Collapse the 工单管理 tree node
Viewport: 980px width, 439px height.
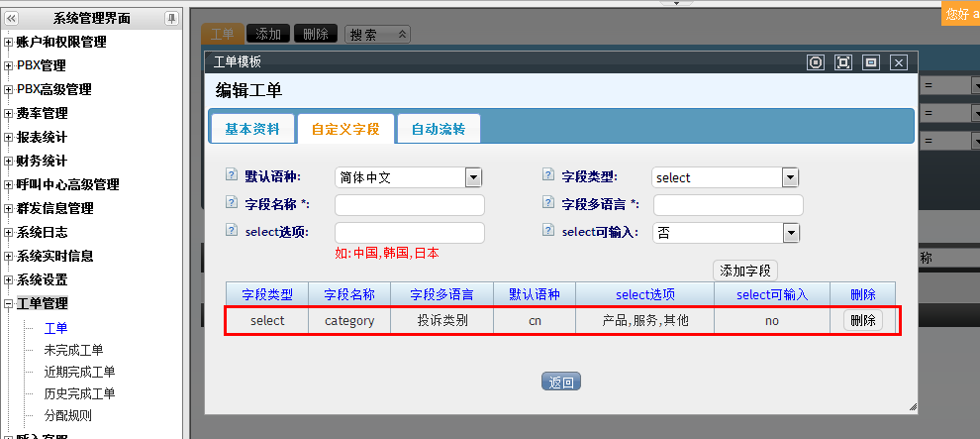(x=8, y=304)
